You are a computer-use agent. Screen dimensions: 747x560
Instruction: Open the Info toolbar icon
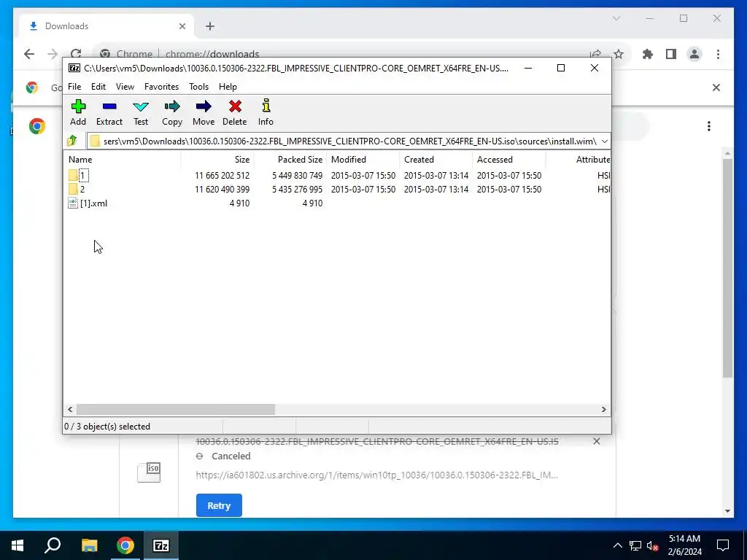click(266, 112)
